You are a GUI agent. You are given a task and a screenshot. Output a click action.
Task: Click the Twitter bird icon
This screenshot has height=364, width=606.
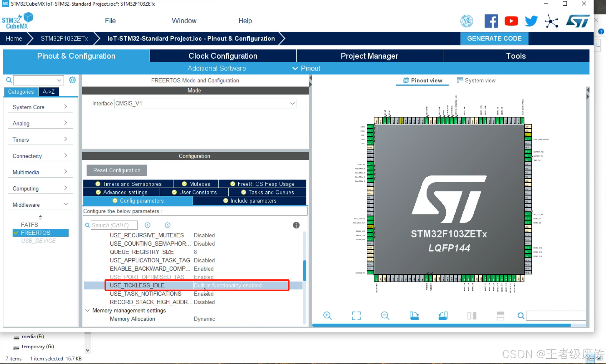[x=531, y=21]
